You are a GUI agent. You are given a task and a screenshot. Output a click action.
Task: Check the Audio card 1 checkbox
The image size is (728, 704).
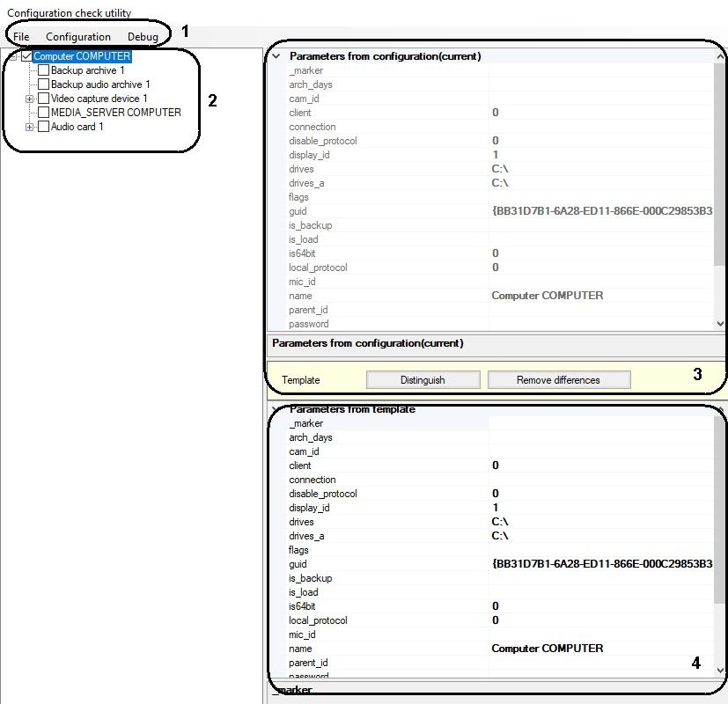[43, 126]
